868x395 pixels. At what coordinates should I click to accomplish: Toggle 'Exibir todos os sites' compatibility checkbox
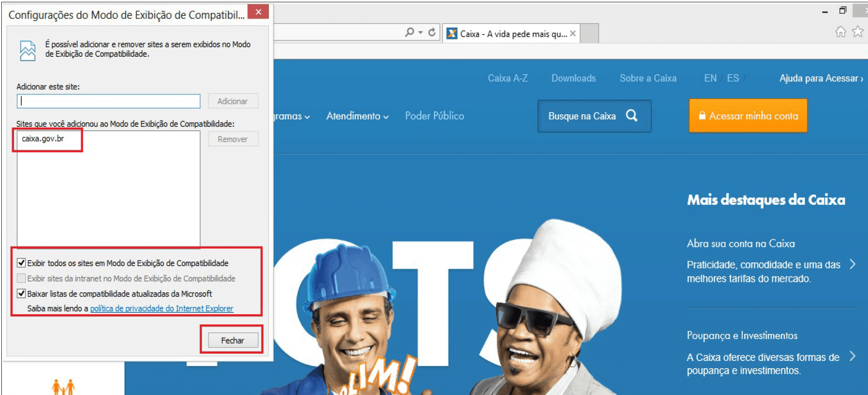(x=21, y=263)
